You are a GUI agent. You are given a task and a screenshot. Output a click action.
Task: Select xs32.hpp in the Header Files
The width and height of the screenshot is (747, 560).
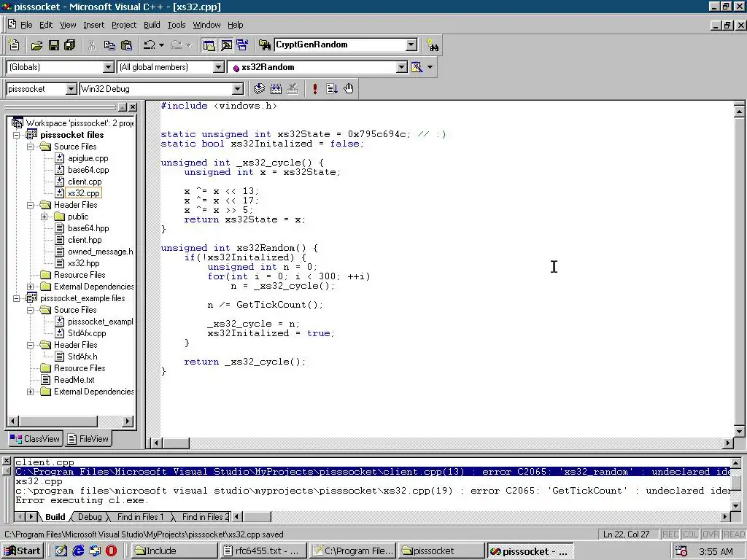pyautogui.click(x=84, y=263)
